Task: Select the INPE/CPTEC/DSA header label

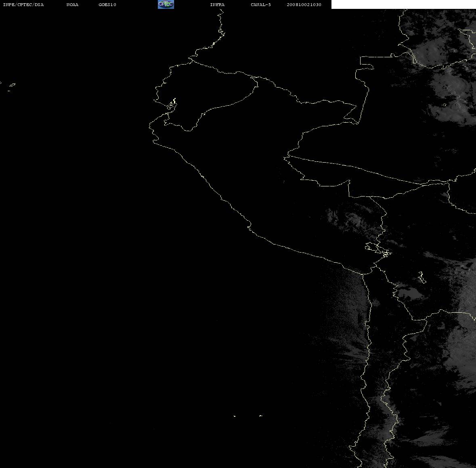Action: pyautogui.click(x=23, y=4)
